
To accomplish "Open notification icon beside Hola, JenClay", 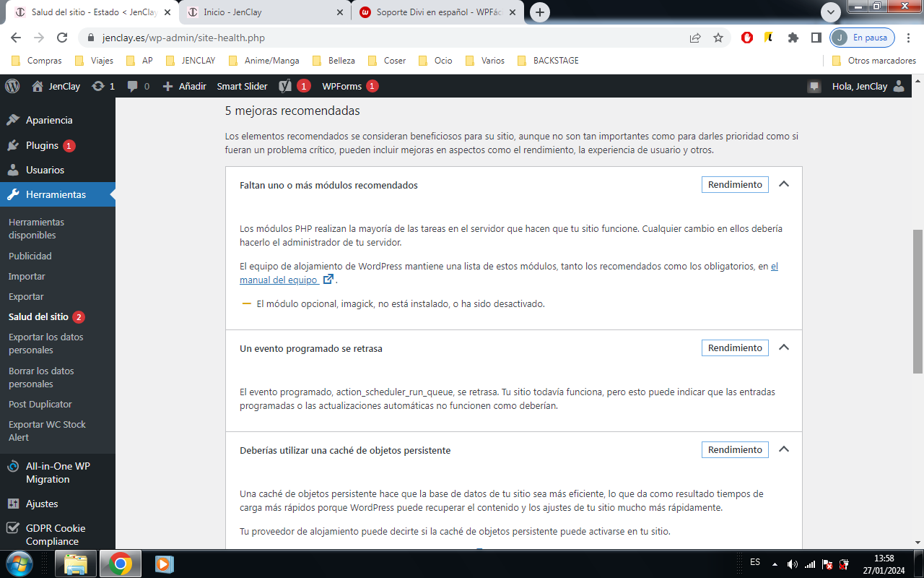I will click(814, 86).
